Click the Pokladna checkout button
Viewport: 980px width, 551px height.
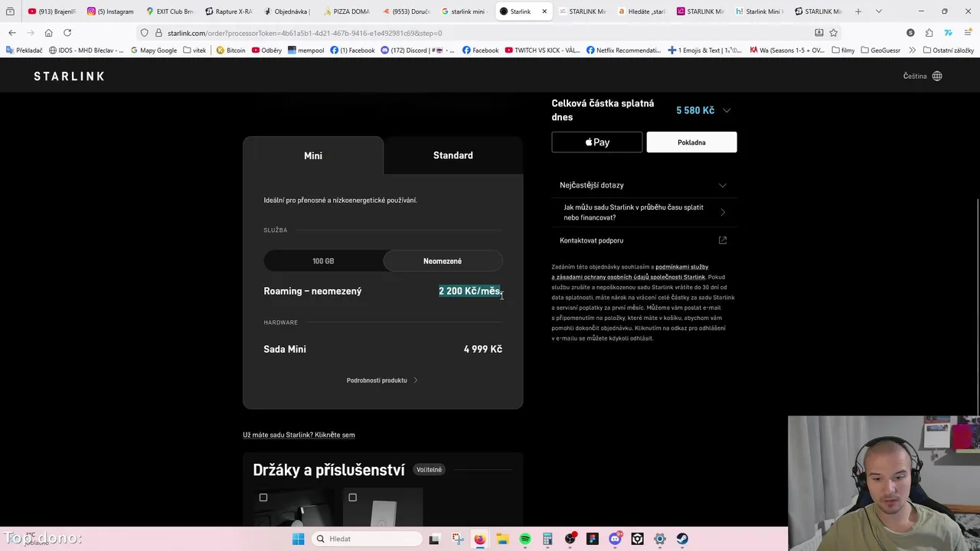tap(691, 142)
